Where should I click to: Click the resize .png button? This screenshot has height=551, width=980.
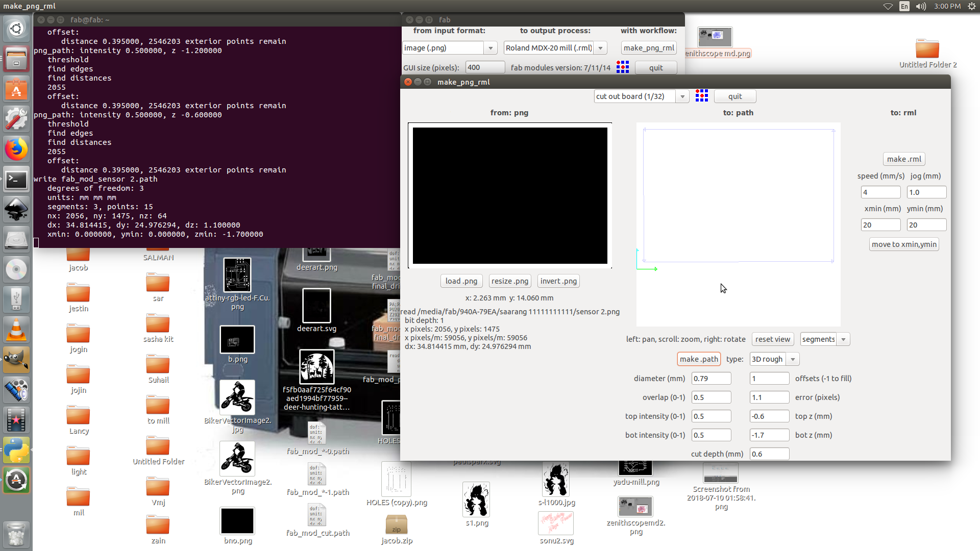point(510,281)
